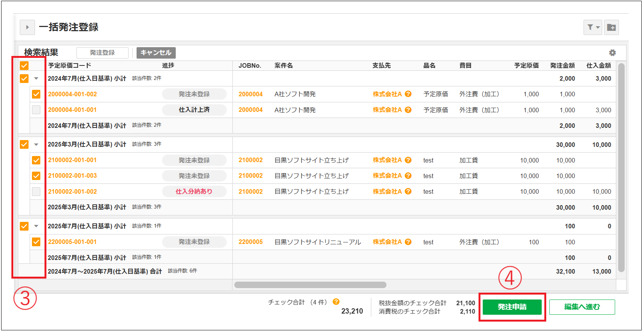The height and width of the screenshot is (333, 644).
Task: Collapse the 2025年3月 subtotal group
Action: click(x=36, y=144)
